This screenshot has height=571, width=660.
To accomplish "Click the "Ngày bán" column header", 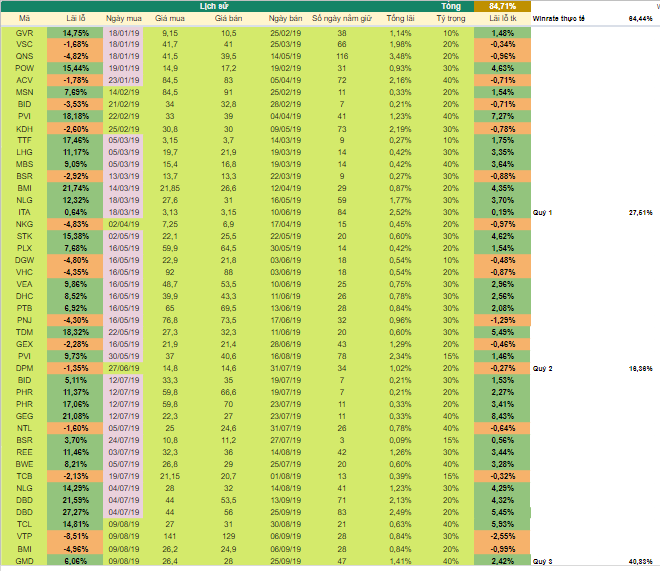I will point(285,19).
